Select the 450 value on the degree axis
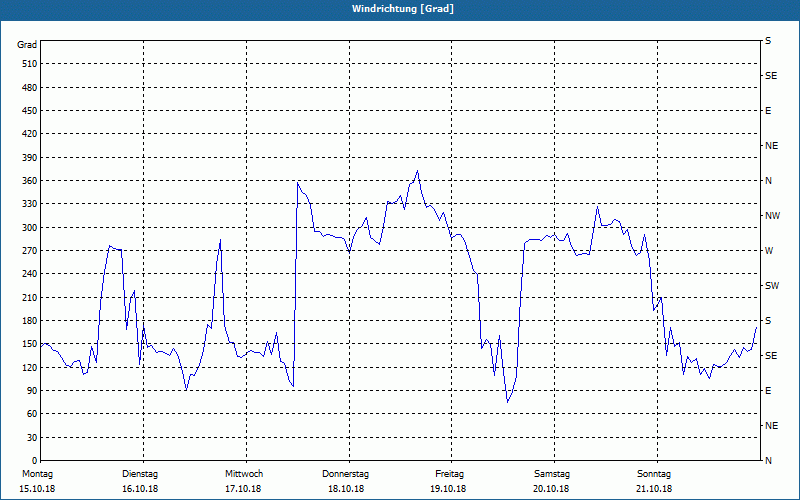This screenshot has width=800, height=500. click(x=30, y=111)
